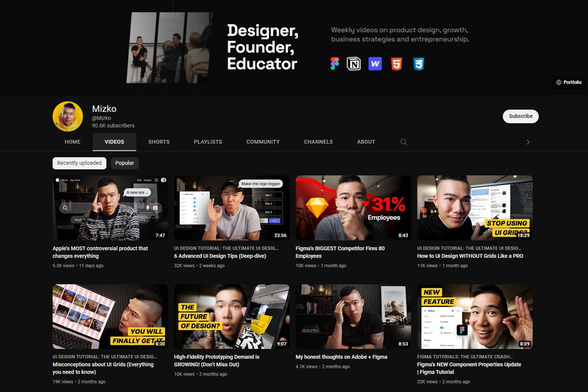Click the Webflow icon in the banner
588x392 pixels.
point(375,64)
